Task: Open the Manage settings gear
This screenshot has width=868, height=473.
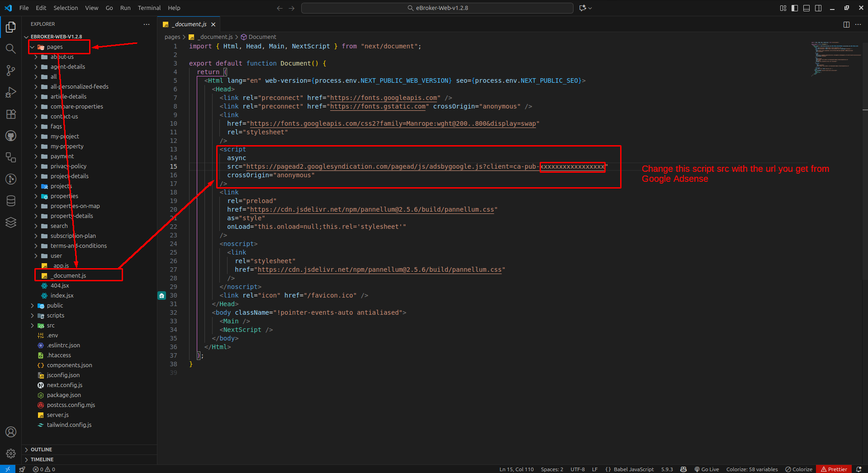Action: tap(10, 454)
